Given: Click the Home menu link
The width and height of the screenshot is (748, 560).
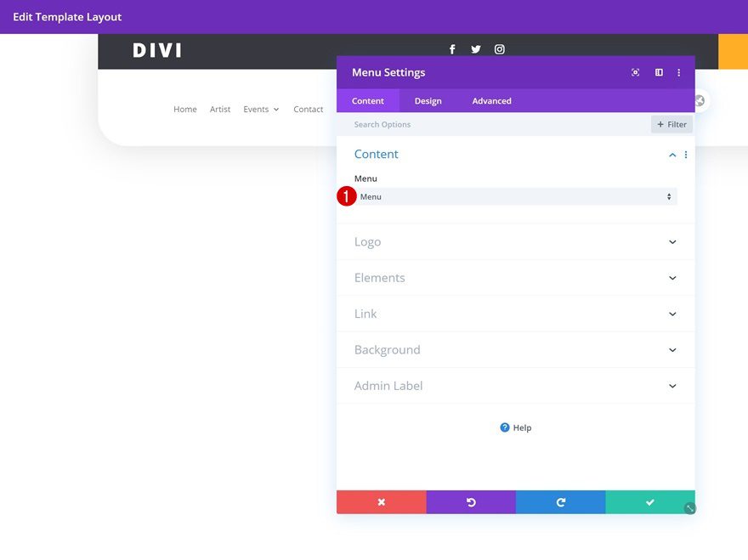Looking at the screenshot, I should [185, 110].
